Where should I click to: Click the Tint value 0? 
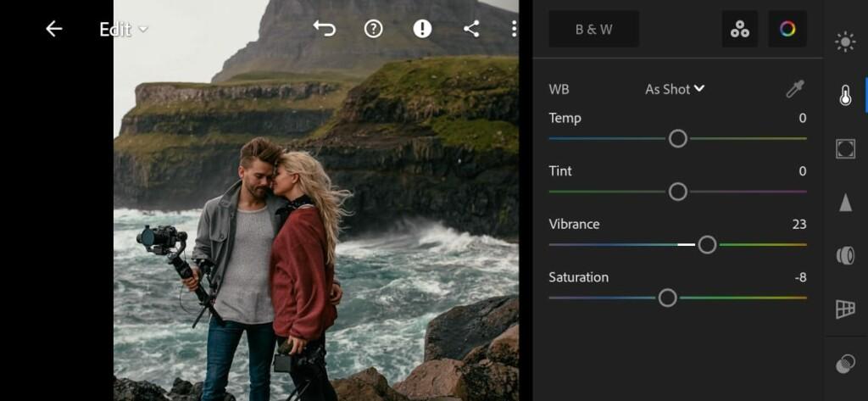click(803, 171)
